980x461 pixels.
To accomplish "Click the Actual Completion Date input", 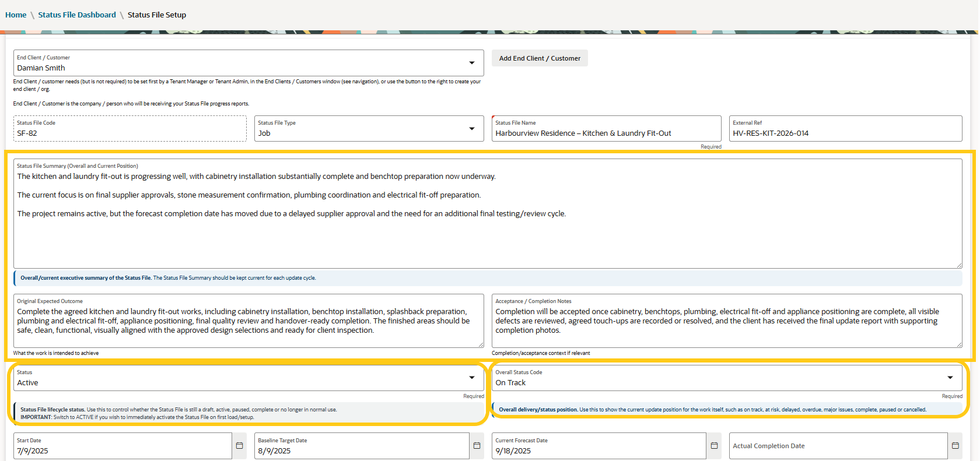I will click(x=838, y=446).
